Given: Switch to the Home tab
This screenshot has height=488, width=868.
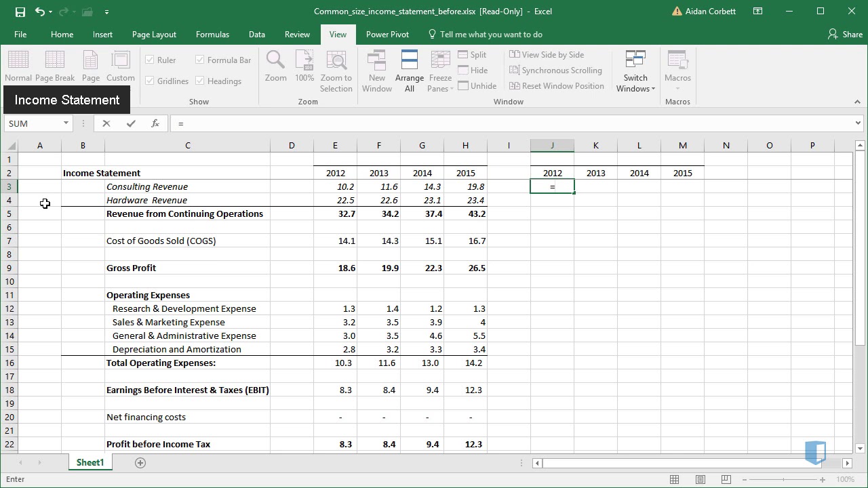Looking at the screenshot, I should point(62,34).
